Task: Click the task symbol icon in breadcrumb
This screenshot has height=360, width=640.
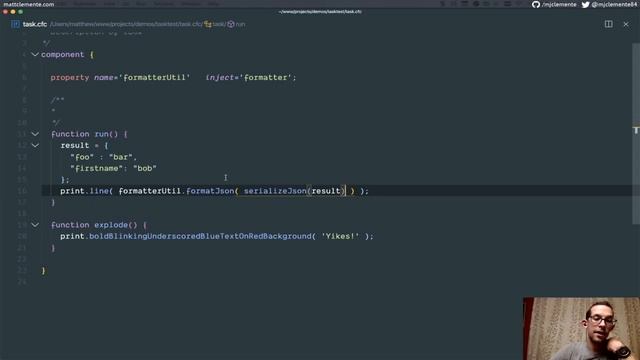Action: 208,24
